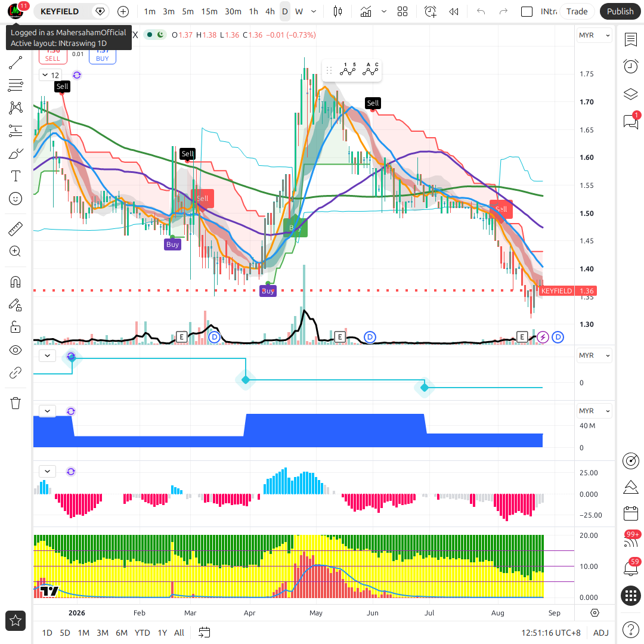The width and height of the screenshot is (644, 644).
Task: Select the brush drawing tool
Action: tap(15, 154)
